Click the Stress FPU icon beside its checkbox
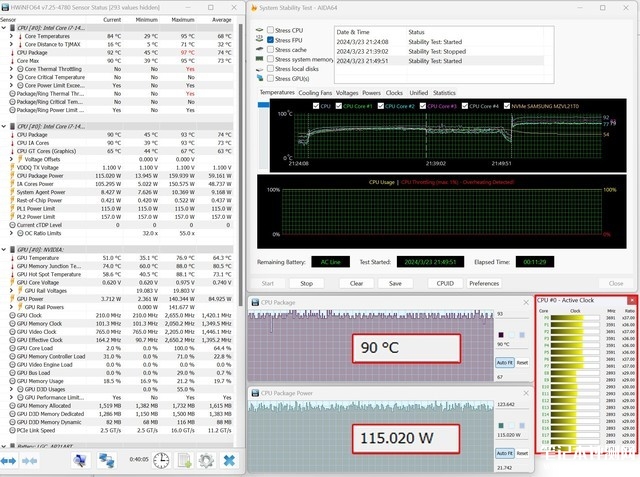The image size is (640, 477). 260,39
